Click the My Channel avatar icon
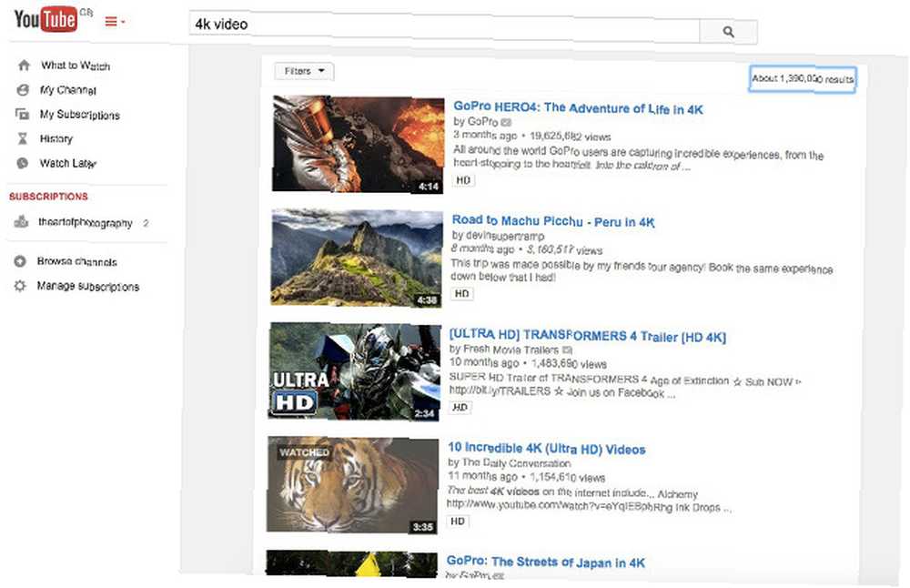 click(x=23, y=90)
